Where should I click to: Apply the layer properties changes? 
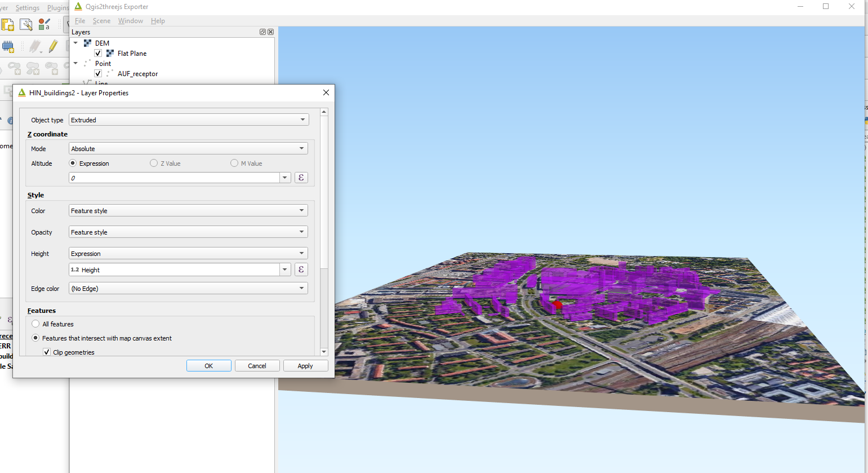[305, 365]
